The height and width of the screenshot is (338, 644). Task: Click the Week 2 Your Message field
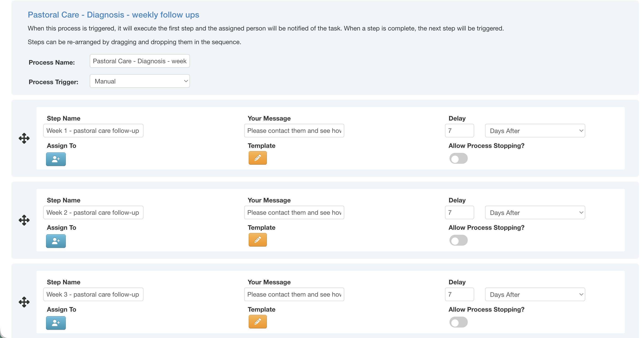tap(294, 212)
